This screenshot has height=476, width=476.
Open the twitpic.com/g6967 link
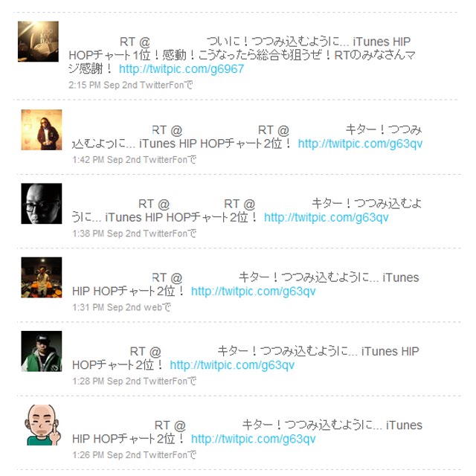pos(181,69)
